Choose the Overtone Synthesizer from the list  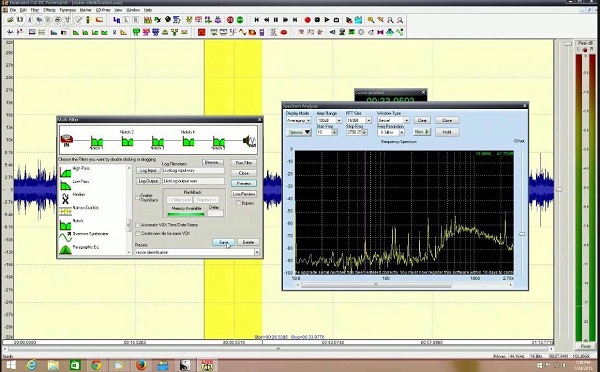(x=84, y=237)
